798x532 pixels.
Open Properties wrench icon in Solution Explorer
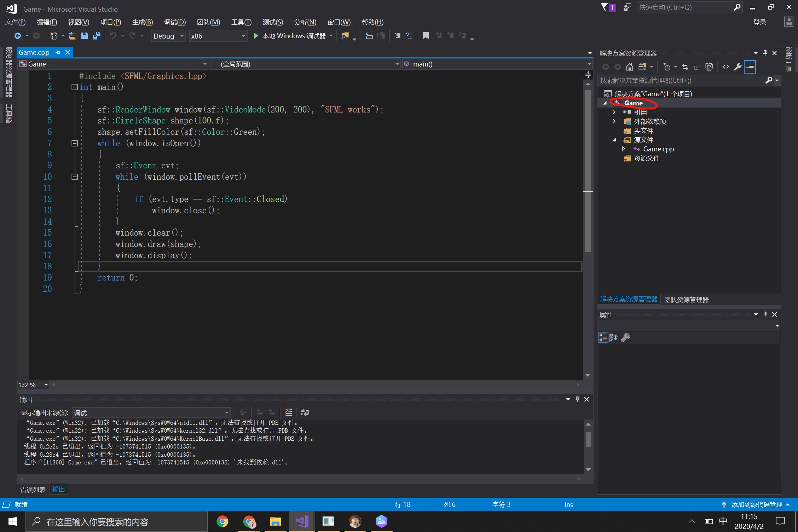point(738,67)
